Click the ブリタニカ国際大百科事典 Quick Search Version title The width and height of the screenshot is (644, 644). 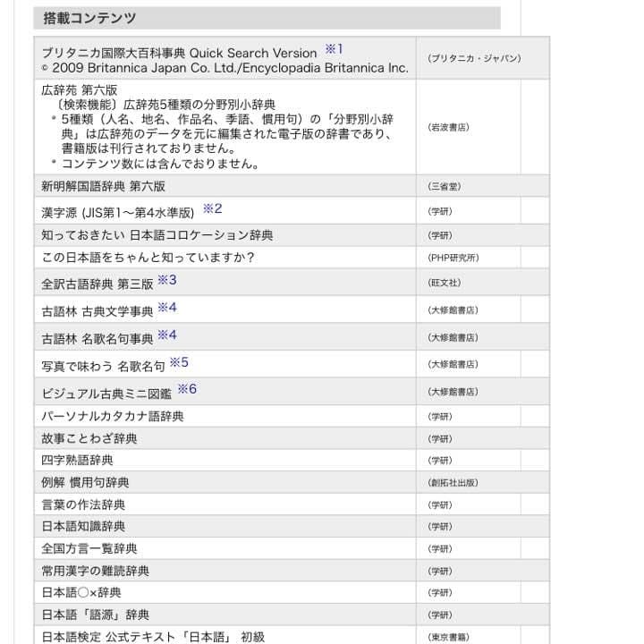tap(180, 54)
